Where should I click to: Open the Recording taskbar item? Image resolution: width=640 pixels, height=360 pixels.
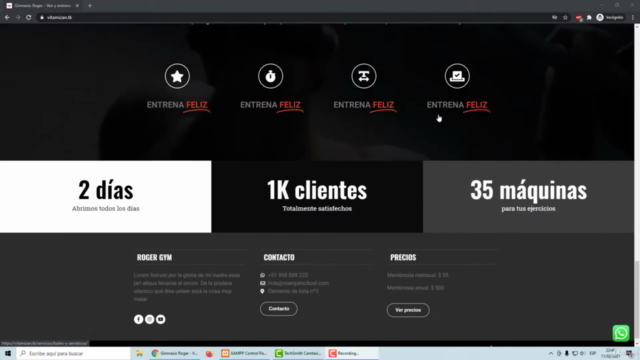(x=352, y=353)
